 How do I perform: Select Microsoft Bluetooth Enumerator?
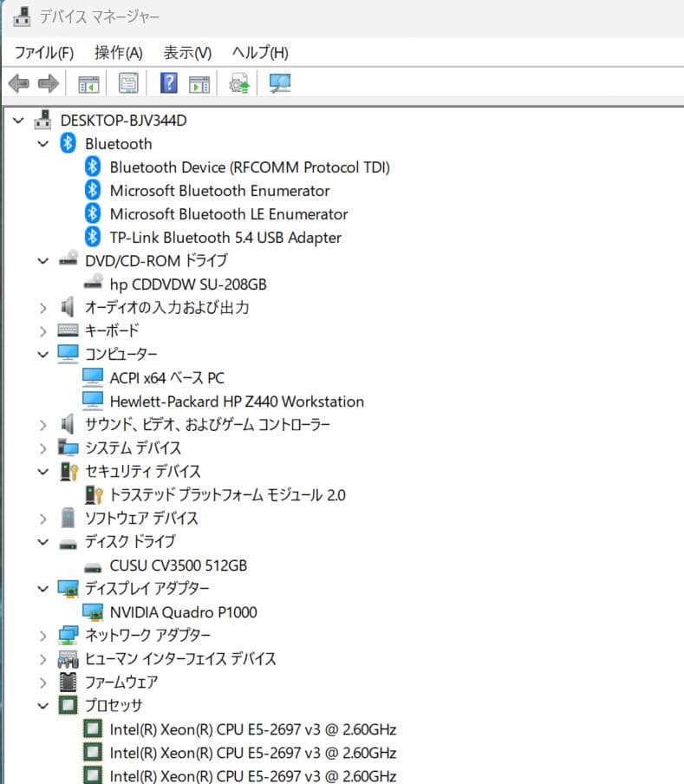tap(220, 191)
